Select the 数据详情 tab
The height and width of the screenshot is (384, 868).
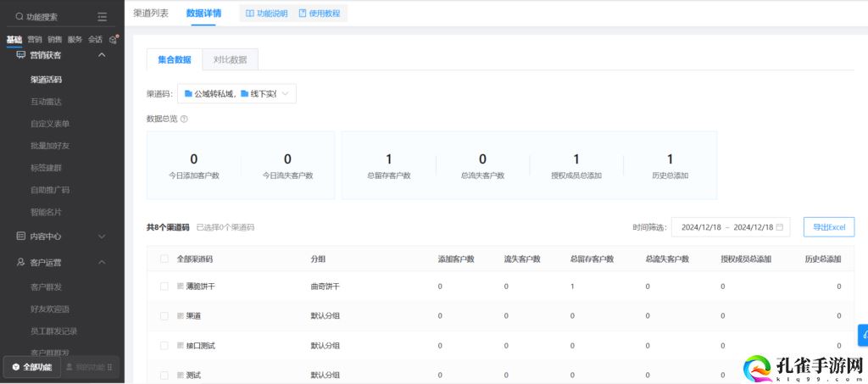coord(204,13)
